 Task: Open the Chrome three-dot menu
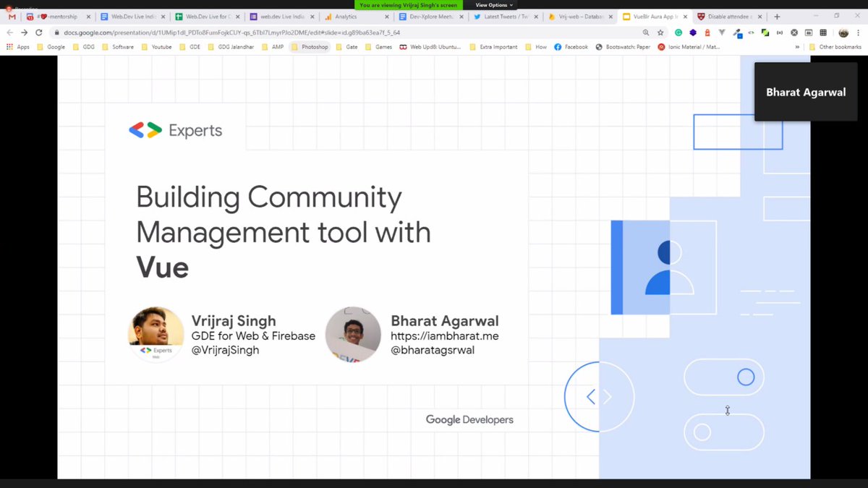pos(859,33)
